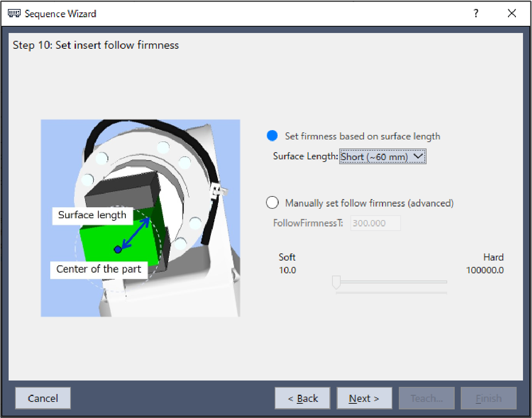Click the Surface Length dropdown chevron arrow
The height and width of the screenshot is (418, 532).
(418, 156)
